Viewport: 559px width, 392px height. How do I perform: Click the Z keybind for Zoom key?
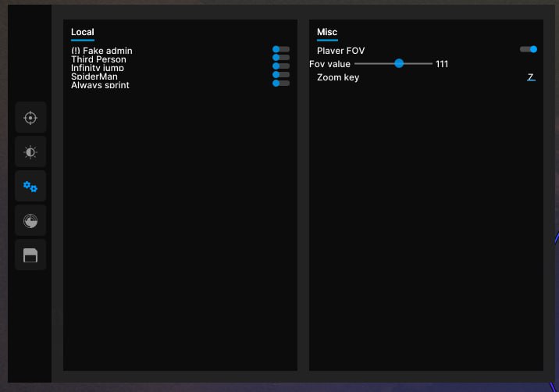click(531, 77)
